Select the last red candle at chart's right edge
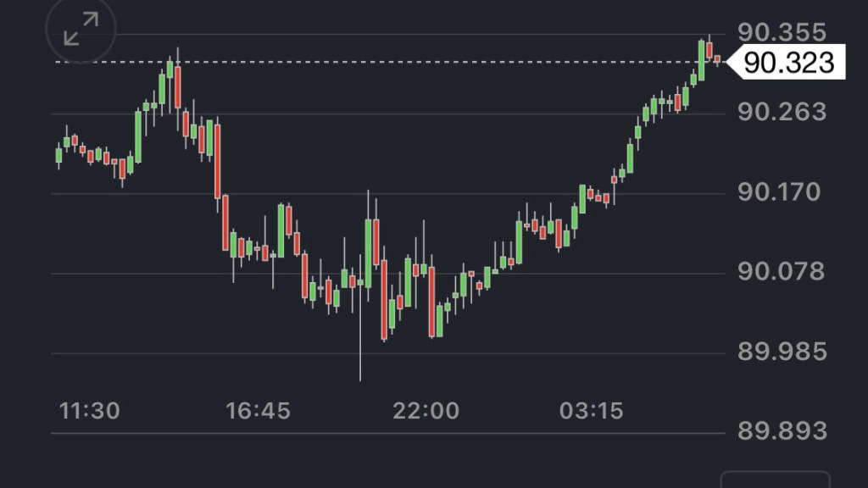The width and height of the screenshot is (868, 488). (x=717, y=59)
